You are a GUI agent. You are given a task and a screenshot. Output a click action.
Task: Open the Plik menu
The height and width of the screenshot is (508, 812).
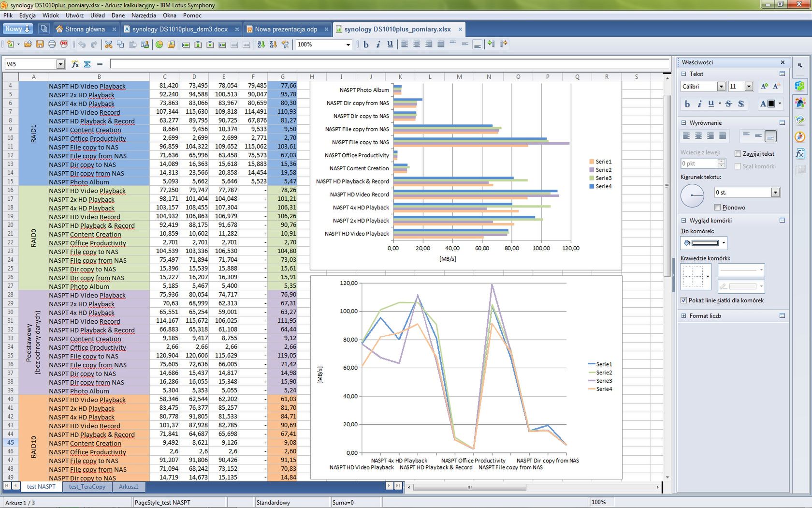tap(8, 15)
